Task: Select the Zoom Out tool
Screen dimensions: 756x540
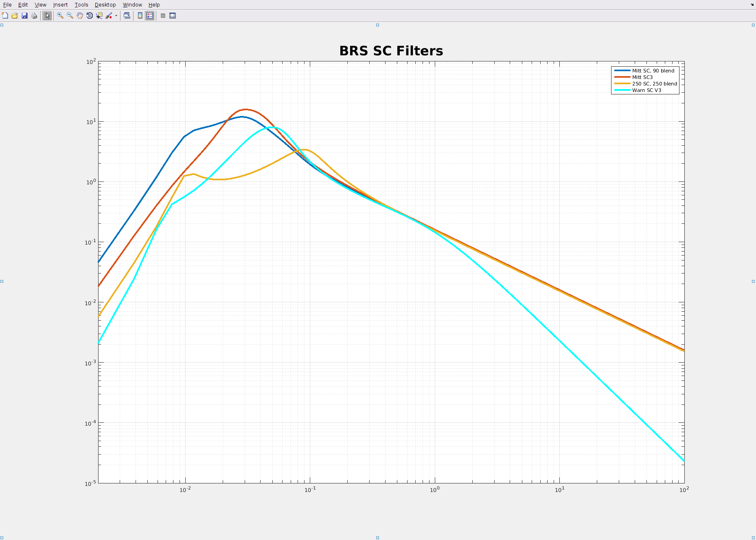Action: [70, 15]
